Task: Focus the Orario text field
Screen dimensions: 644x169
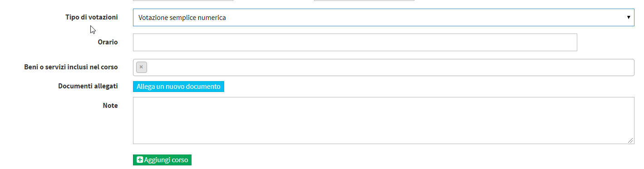Action: (x=355, y=42)
